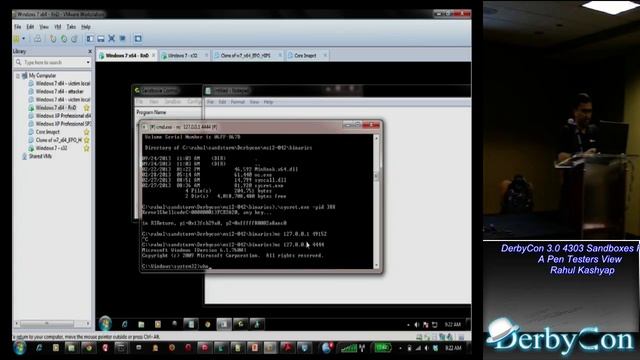Select Windows 7 x64 - attacker VM
The image size is (640, 360).
59,91
